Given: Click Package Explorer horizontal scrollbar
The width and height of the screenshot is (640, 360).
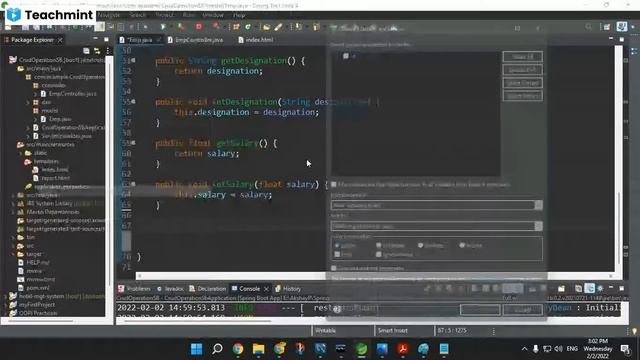Looking at the screenshot, I should click(41, 321).
